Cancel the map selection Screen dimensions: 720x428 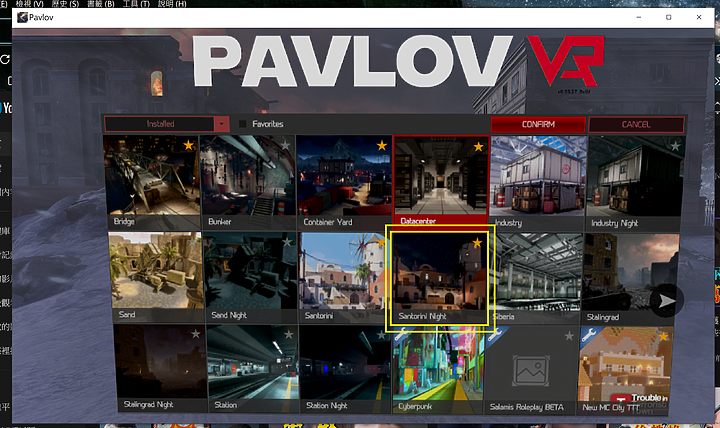[636, 124]
